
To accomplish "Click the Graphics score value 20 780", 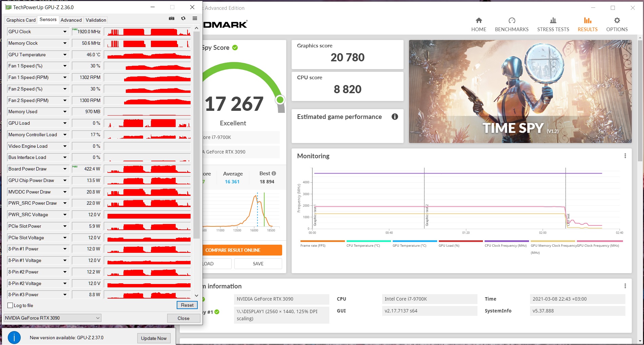I will (348, 58).
